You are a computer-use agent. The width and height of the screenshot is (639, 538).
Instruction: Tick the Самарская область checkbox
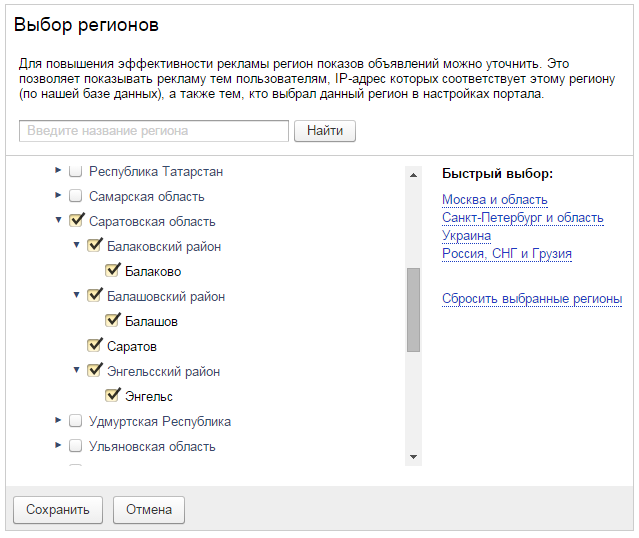(x=75, y=196)
